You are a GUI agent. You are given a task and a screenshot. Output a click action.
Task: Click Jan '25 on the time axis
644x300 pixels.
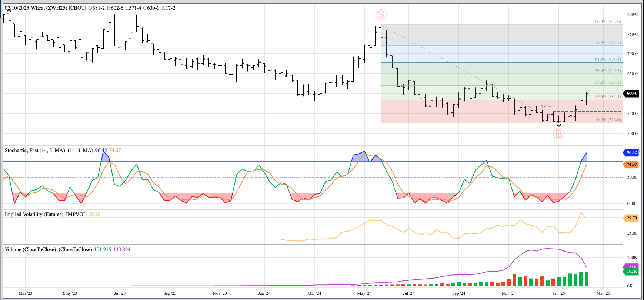click(558, 293)
